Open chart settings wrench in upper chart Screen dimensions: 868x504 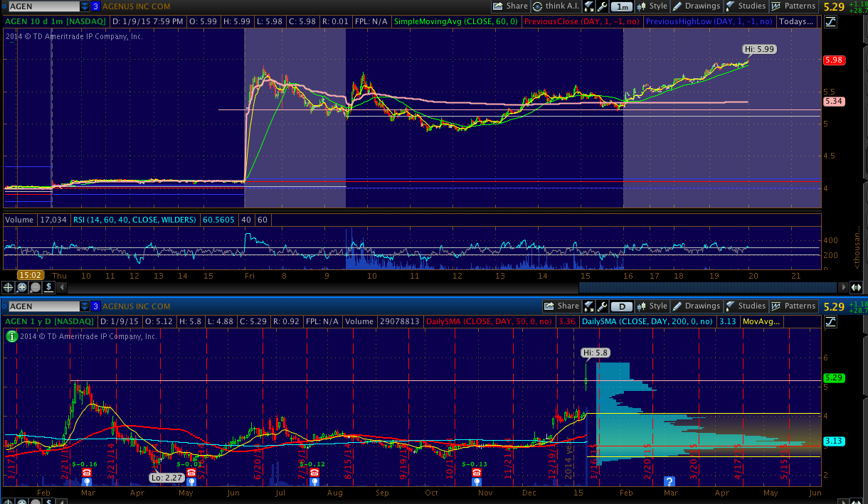[x=603, y=6]
